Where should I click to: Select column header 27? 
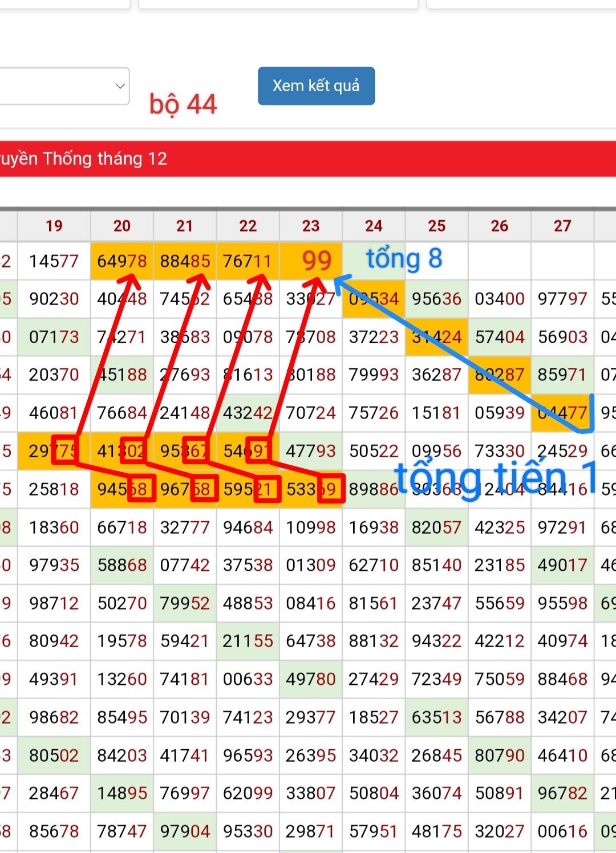point(562,226)
